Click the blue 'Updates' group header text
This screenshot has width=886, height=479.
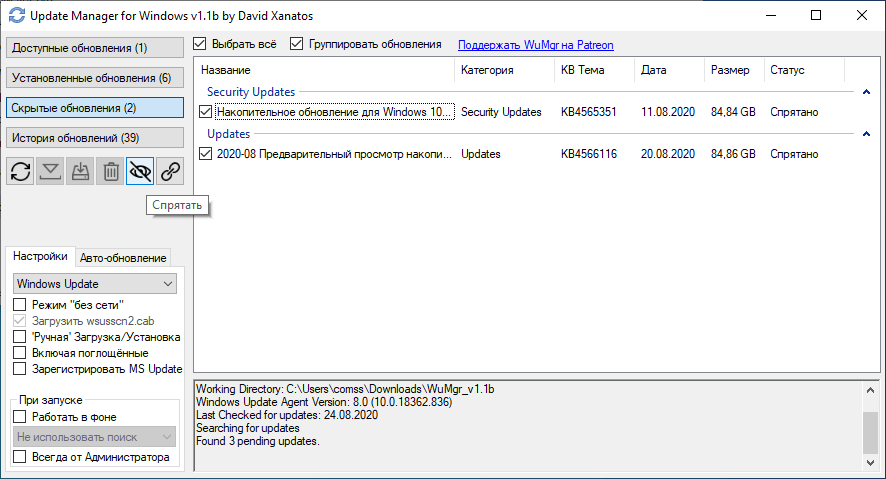click(x=228, y=134)
